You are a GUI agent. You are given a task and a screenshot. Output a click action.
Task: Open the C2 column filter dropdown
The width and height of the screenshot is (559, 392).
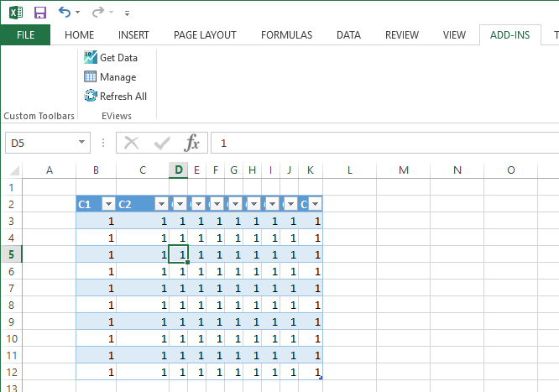click(160, 204)
